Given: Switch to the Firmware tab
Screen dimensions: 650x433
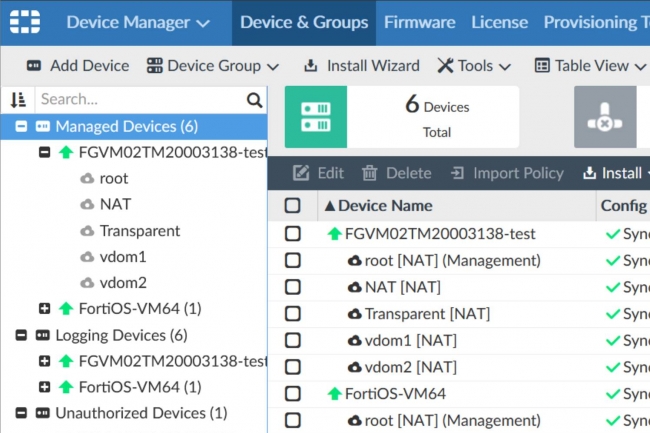Looking at the screenshot, I should [419, 22].
